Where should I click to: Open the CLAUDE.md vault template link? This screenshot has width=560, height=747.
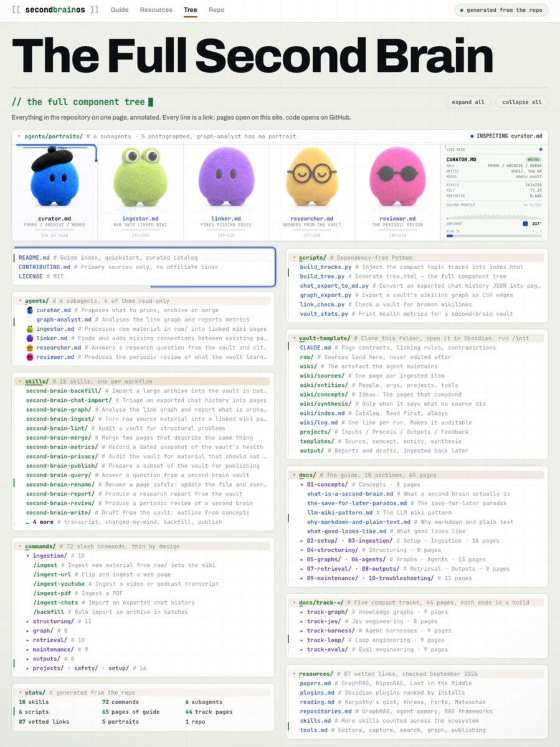click(315, 348)
